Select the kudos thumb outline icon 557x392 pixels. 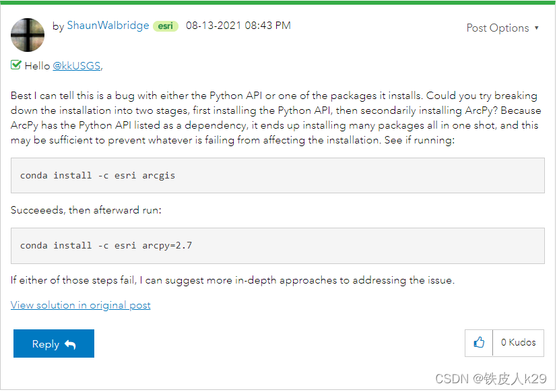(x=478, y=343)
